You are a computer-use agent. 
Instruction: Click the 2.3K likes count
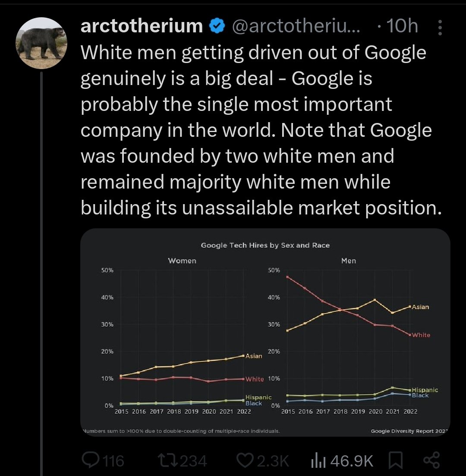273,461
